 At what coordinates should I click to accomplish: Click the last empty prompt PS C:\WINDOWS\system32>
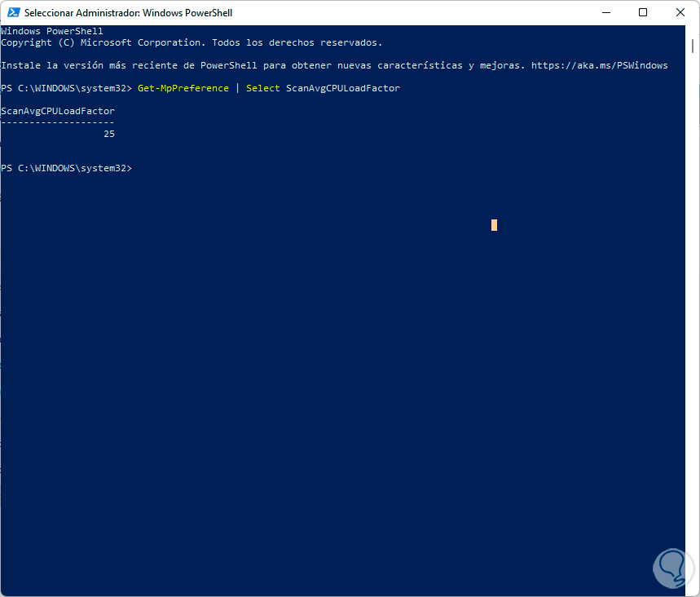pos(67,169)
